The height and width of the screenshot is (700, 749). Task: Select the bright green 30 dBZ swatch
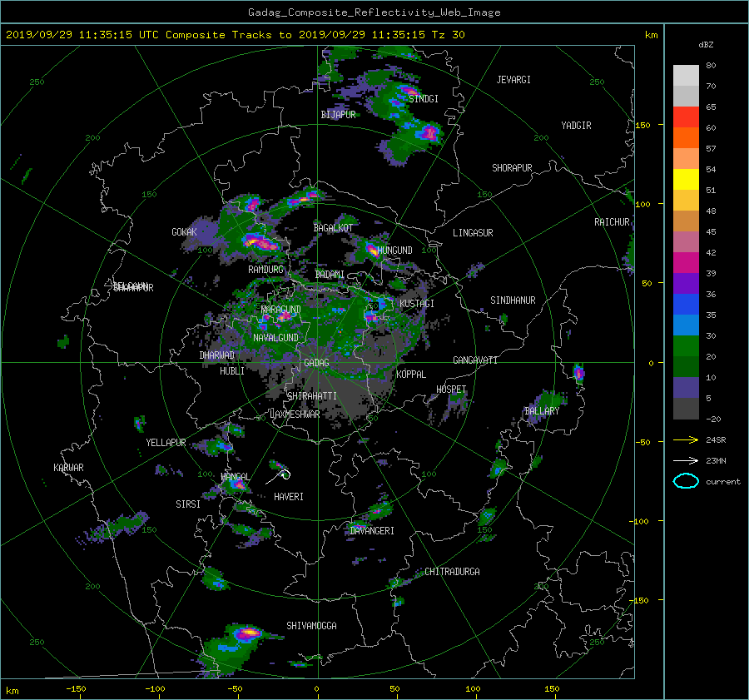[686, 345]
